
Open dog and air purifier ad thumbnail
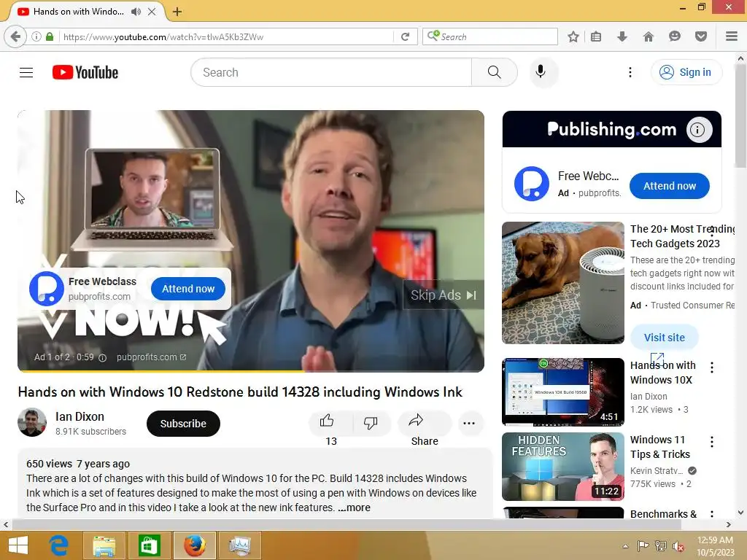(562, 283)
